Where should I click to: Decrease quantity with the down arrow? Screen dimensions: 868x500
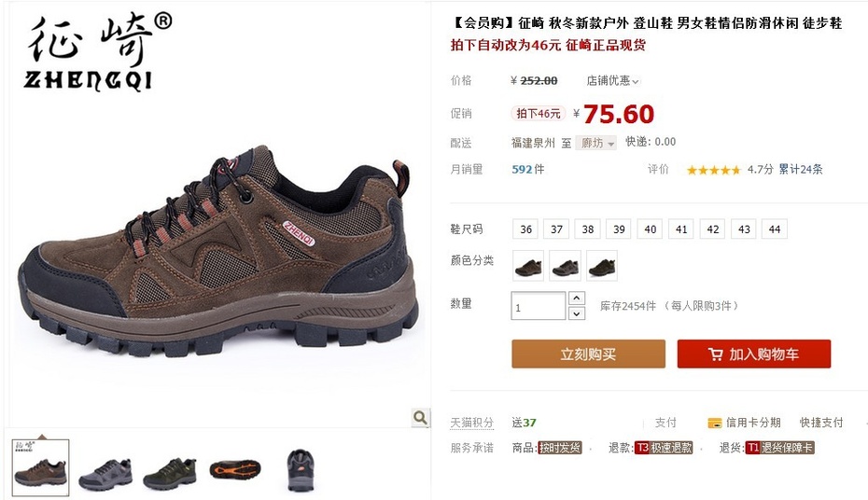click(x=577, y=313)
